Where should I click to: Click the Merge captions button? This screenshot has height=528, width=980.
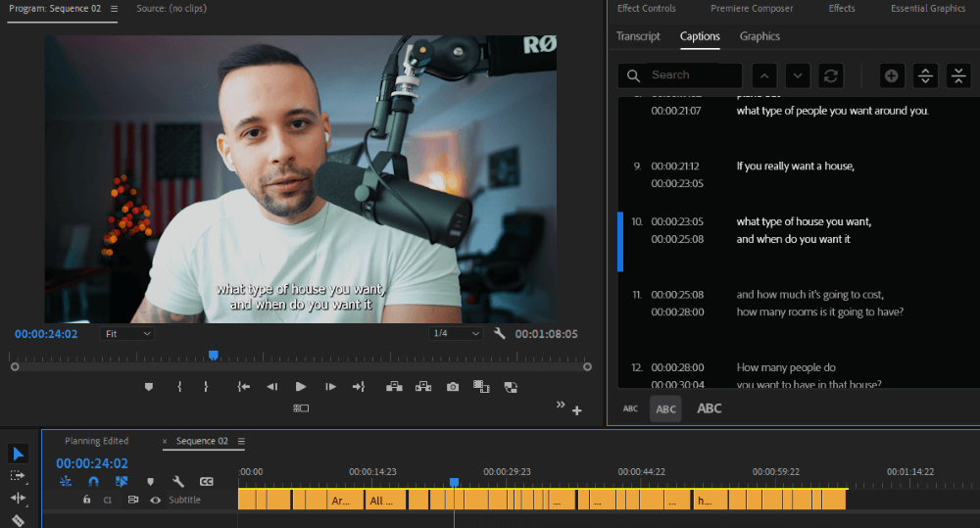958,75
